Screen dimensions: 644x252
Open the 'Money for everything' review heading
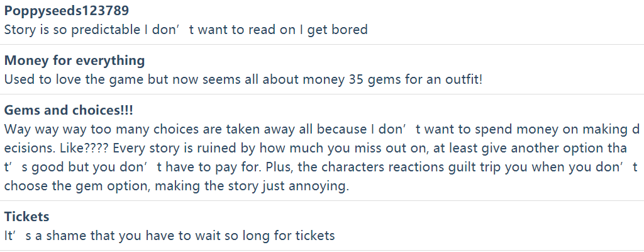click(x=74, y=60)
